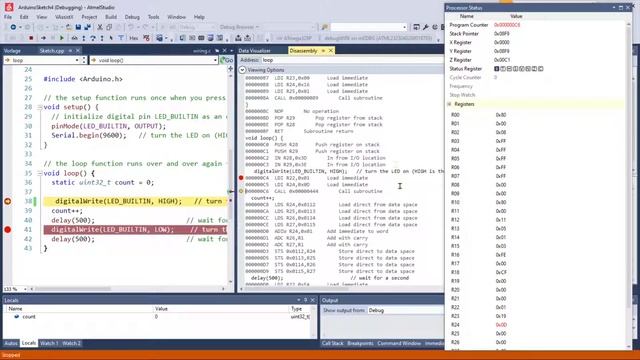
Task: Click the clear breakpoints red X icon
Action: coord(146,38)
